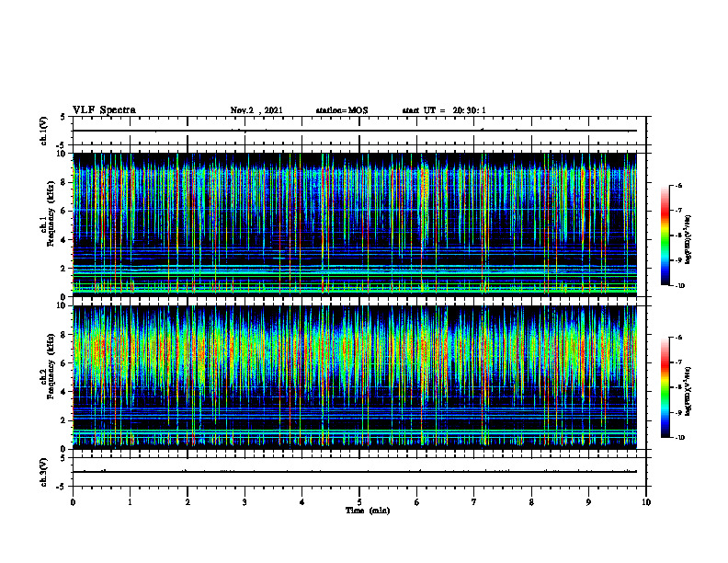Click the "4" tick on the Time axis
The width and height of the screenshot is (728, 563).
[302, 502]
